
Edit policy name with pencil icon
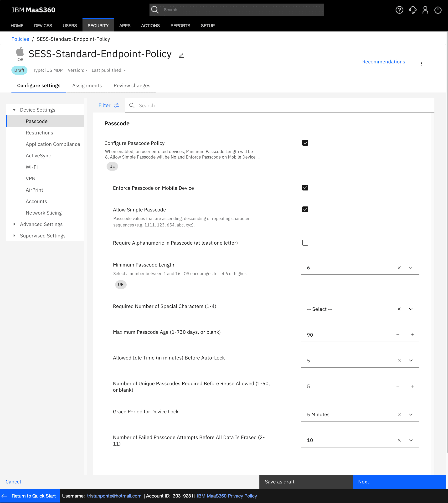click(x=181, y=55)
